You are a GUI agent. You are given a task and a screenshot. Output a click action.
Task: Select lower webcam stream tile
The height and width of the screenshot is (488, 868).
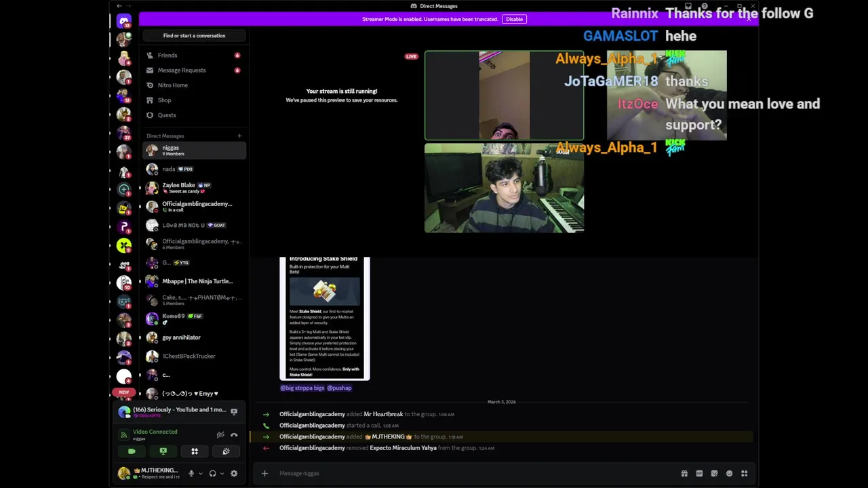click(504, 188)
